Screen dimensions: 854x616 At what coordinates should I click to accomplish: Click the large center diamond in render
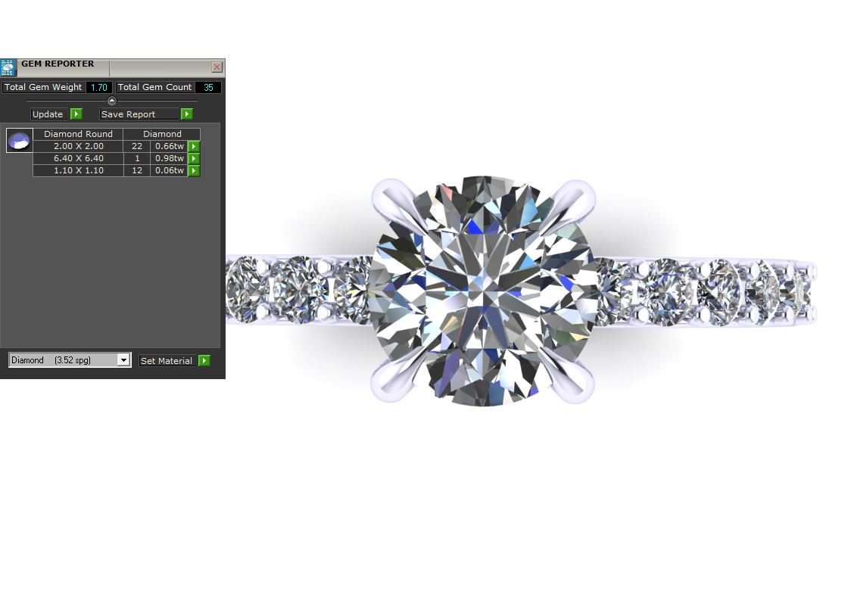(483, 291)
